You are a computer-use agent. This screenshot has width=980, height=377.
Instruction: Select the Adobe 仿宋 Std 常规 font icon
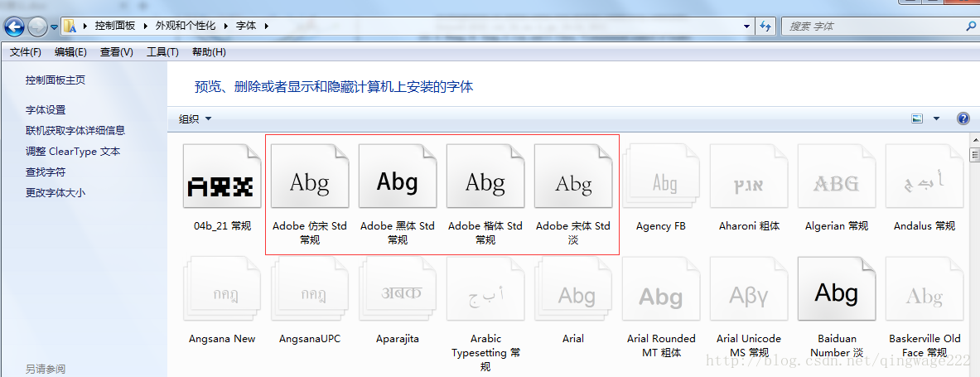coord(310,176)
